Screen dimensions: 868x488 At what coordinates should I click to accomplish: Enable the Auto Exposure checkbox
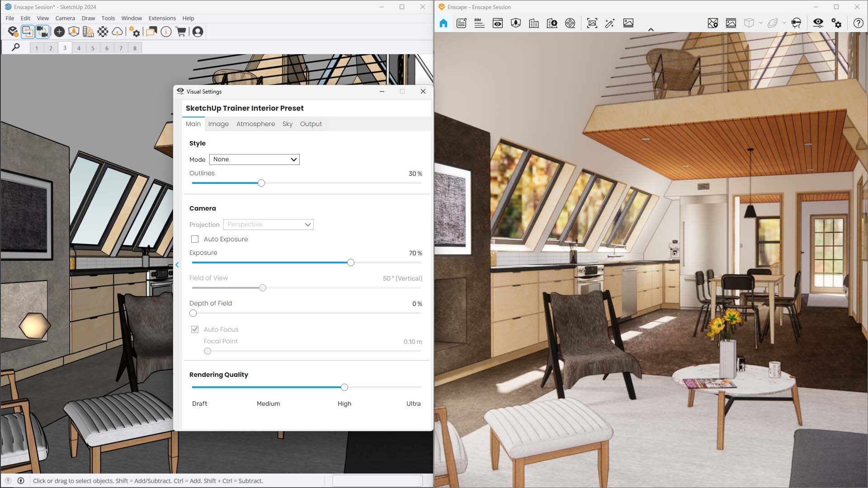[194, 239]
